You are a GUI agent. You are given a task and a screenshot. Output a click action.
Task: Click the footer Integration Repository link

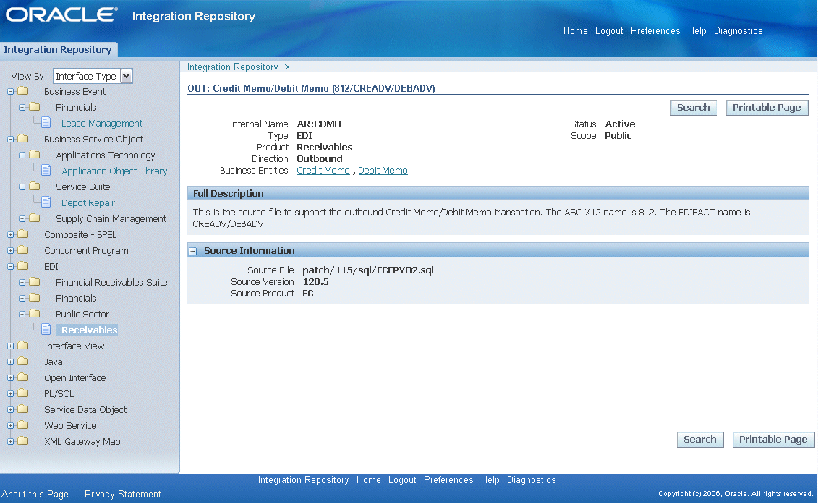click(x=304, y=480)
